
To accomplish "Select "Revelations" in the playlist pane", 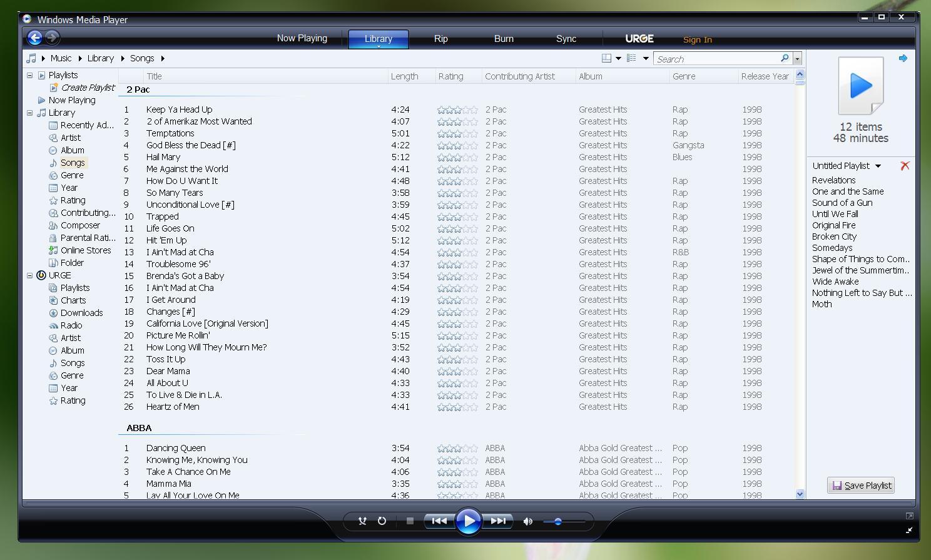I will 833,180.
